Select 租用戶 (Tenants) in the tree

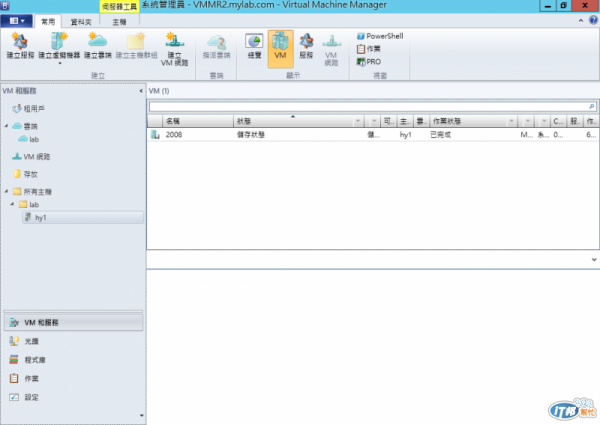click(28, 109)
